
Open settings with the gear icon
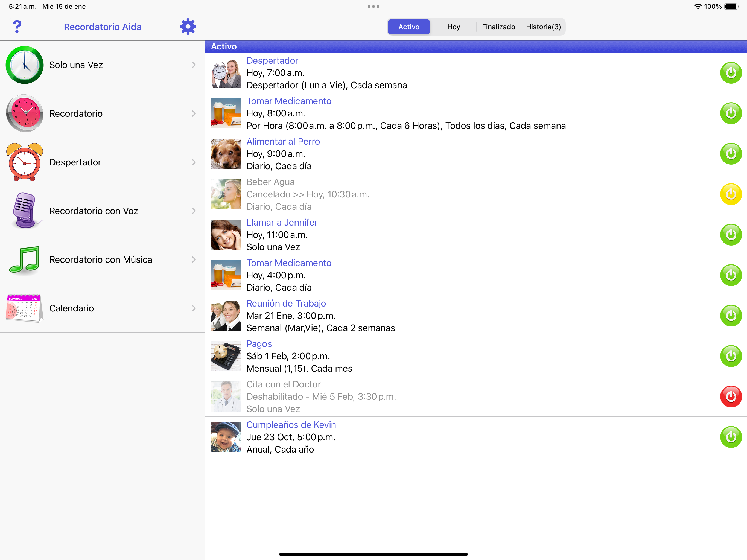188,27
